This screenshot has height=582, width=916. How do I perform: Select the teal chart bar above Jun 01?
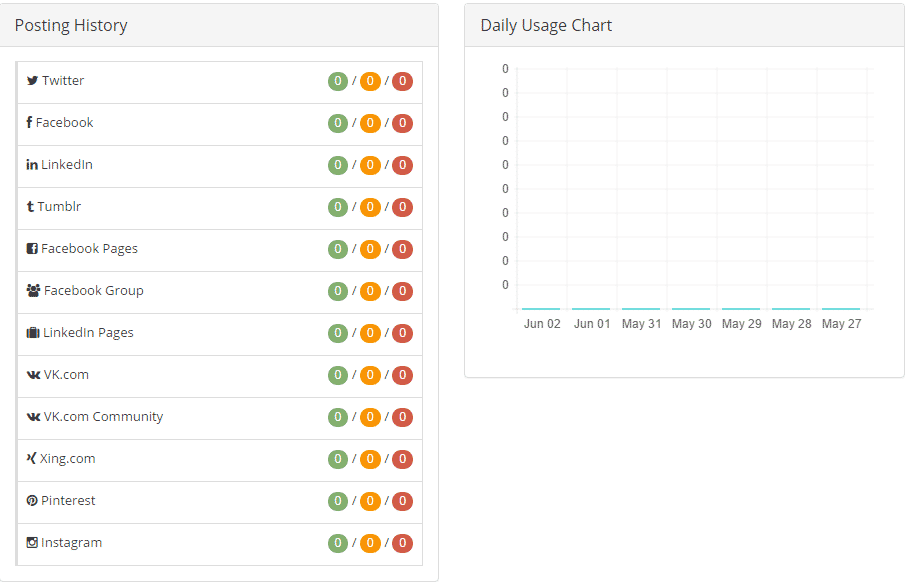(591, 309)
